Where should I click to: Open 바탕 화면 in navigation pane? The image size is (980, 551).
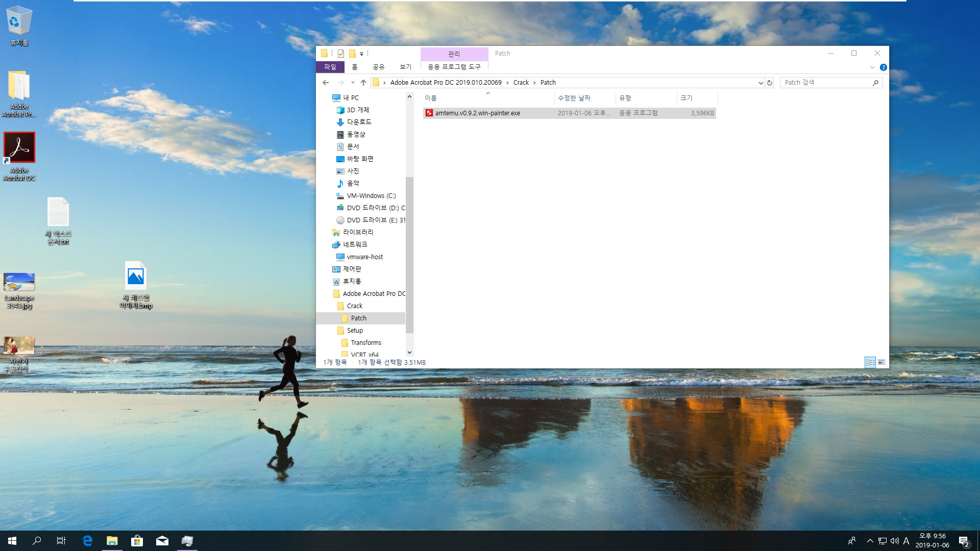coord(355,159)
